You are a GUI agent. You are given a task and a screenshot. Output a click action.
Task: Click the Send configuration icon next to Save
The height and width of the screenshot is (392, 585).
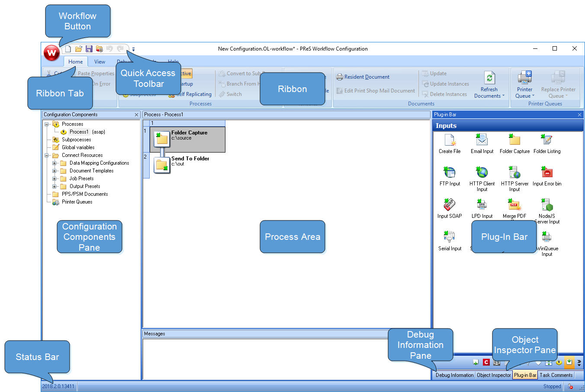coord(100,49)
